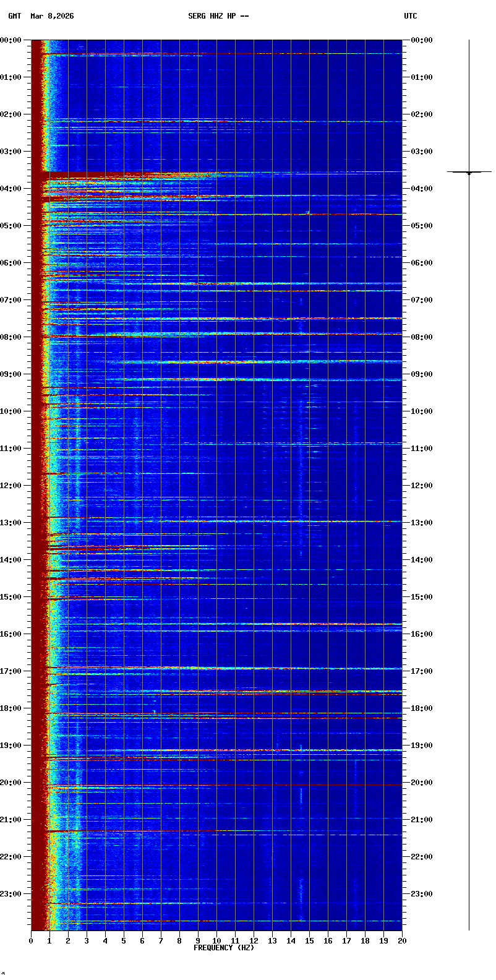Screen dimensions: 496x980
Task: Click the 10 Hz frequency tick label
Action: click(x=216, y=941)
